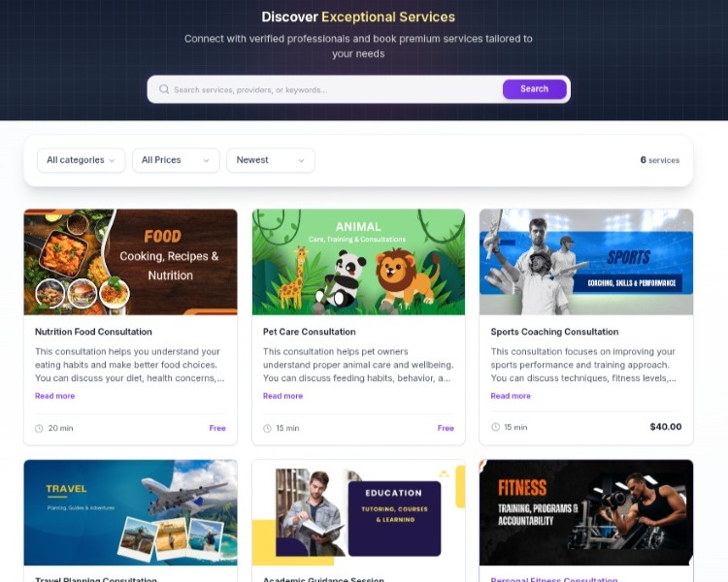
Task: Read more on Sports Coaching Consultation
Action: coord(511,396)
